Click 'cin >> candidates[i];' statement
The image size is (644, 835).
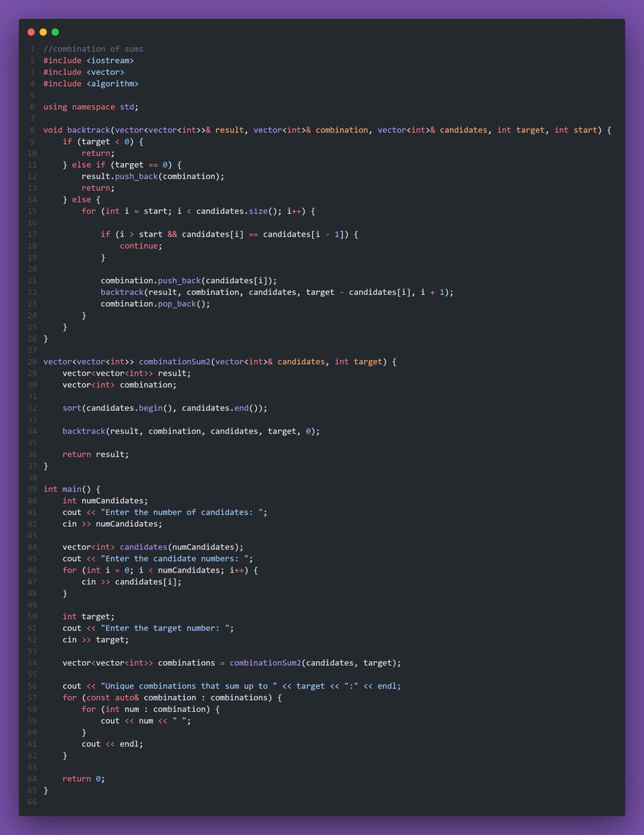click(x=131, y=582)
